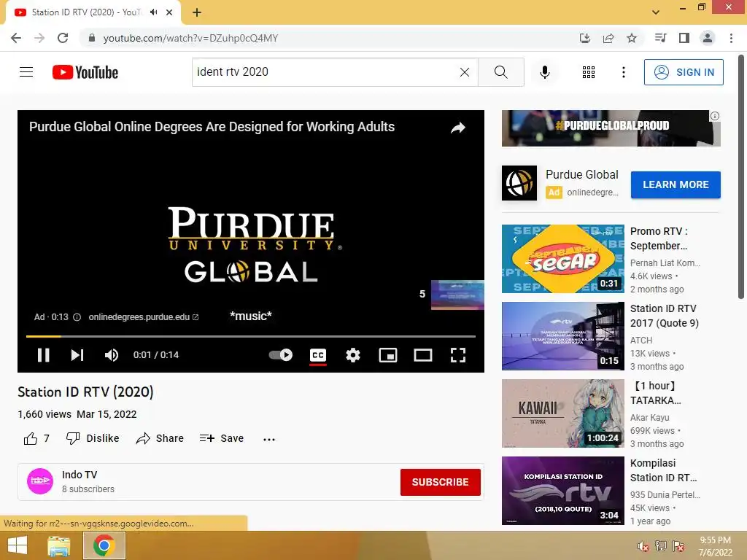The width and height of the screenshot is (747, 560).
Task: Clear the search box text
Action: 465,72
